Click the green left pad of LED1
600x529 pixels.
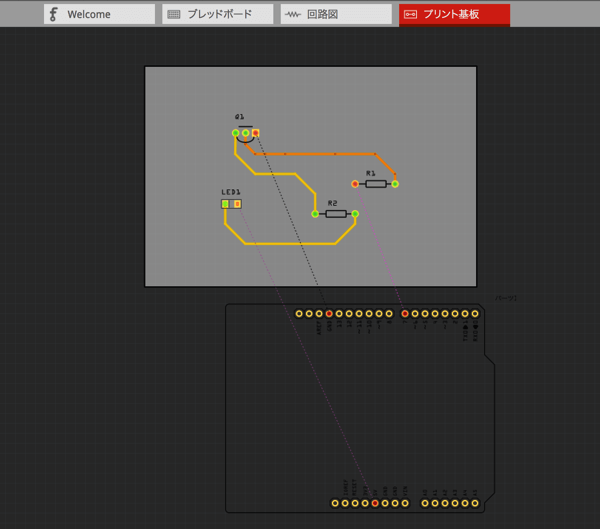click(225, 204)
